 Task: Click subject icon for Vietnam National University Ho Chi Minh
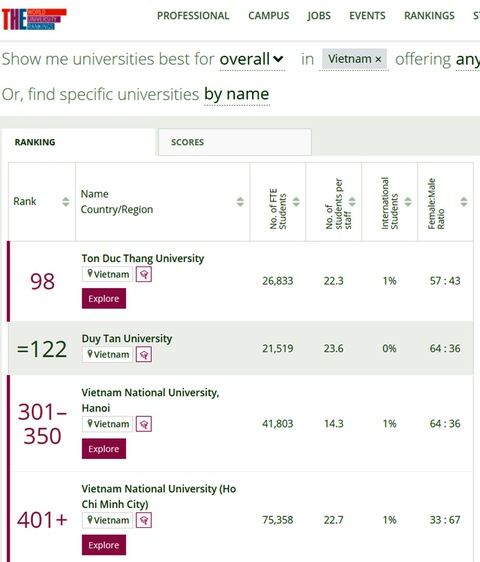(x=144, y=520)
